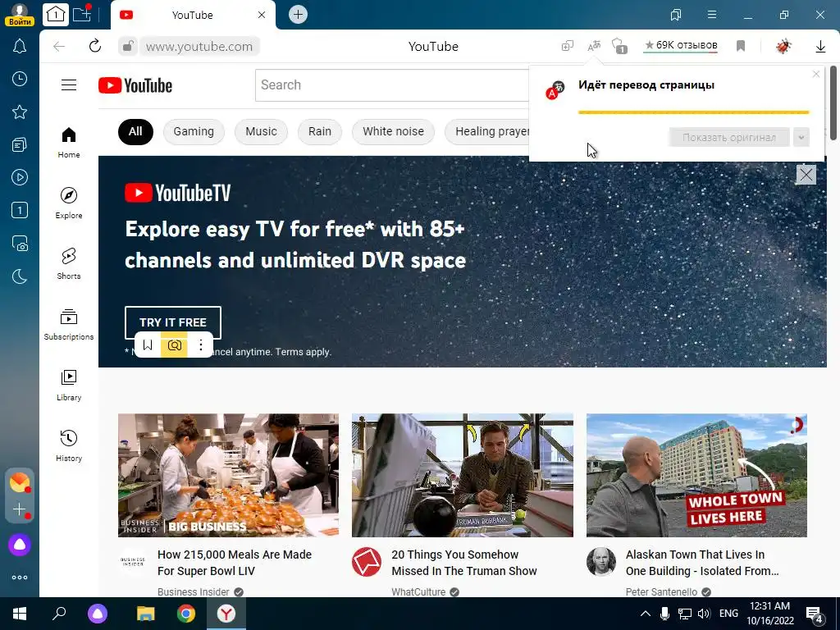Go back to previous page
840x630 pixels.
[x=59, y=47]
